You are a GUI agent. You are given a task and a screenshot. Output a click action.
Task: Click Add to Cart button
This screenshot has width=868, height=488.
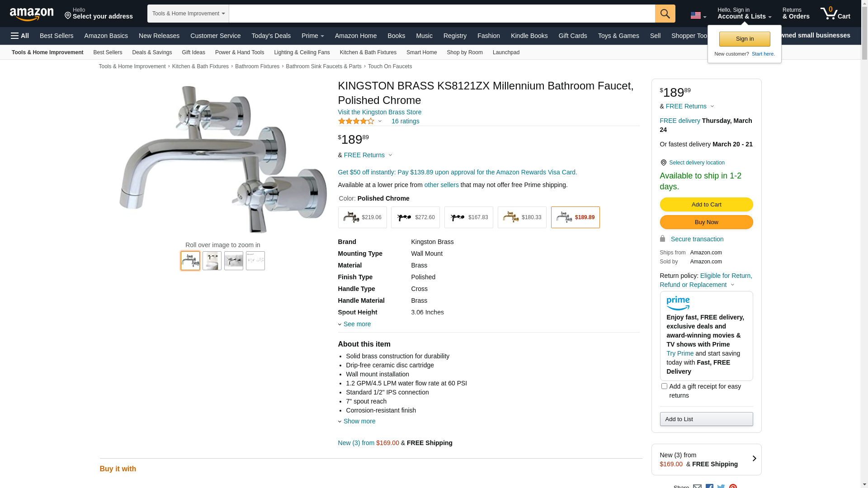(x=706, y=205)
